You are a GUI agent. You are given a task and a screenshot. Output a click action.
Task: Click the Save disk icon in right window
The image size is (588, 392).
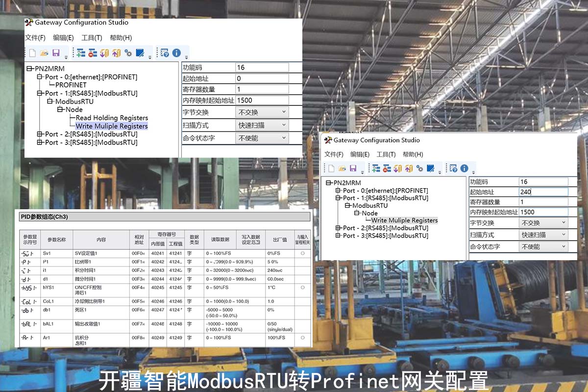click(x=353, y=169)
